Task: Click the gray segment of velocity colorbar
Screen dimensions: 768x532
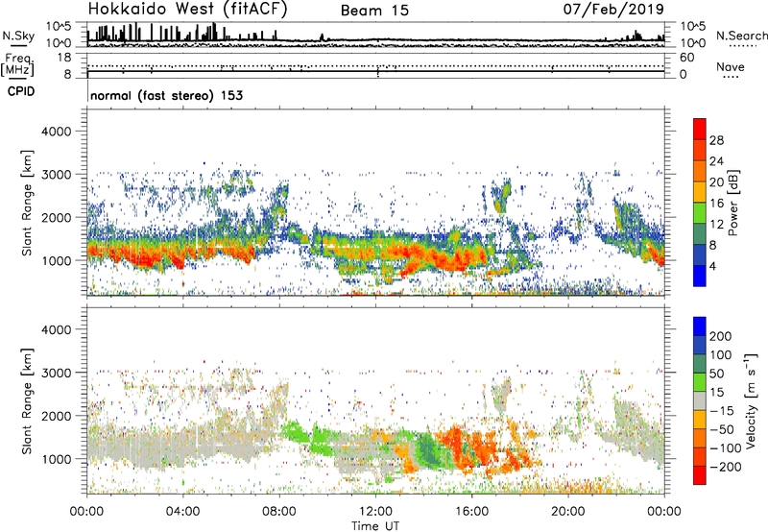Action: [700, 400]
